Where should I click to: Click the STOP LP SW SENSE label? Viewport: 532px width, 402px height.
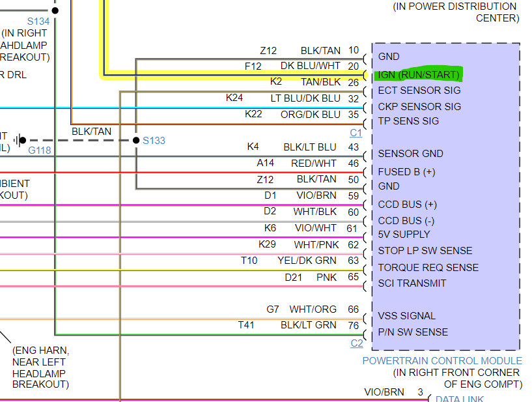(x=425, y=251)
